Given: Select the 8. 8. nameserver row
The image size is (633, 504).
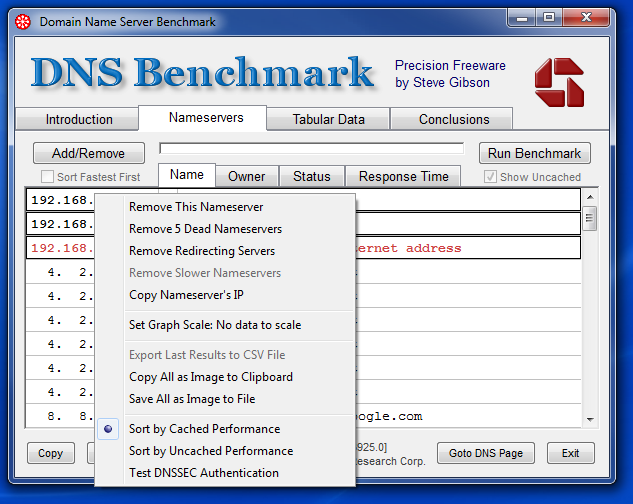Looking at the screenshot, I should (x=303, y=416).
